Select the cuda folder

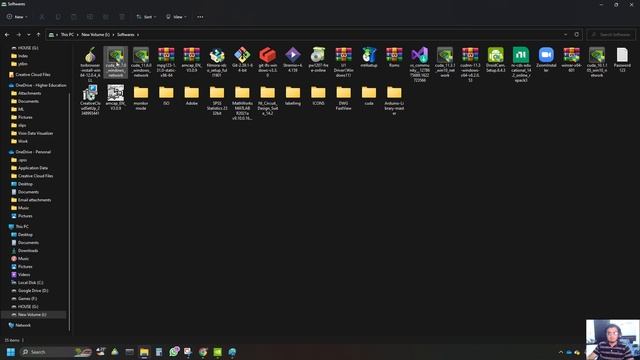pos(369,95)
